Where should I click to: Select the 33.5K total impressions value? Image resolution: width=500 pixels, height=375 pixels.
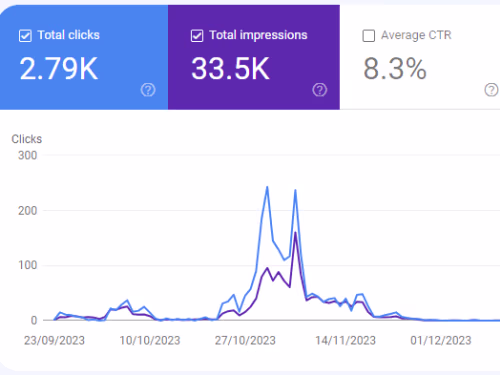coord(230,69)
